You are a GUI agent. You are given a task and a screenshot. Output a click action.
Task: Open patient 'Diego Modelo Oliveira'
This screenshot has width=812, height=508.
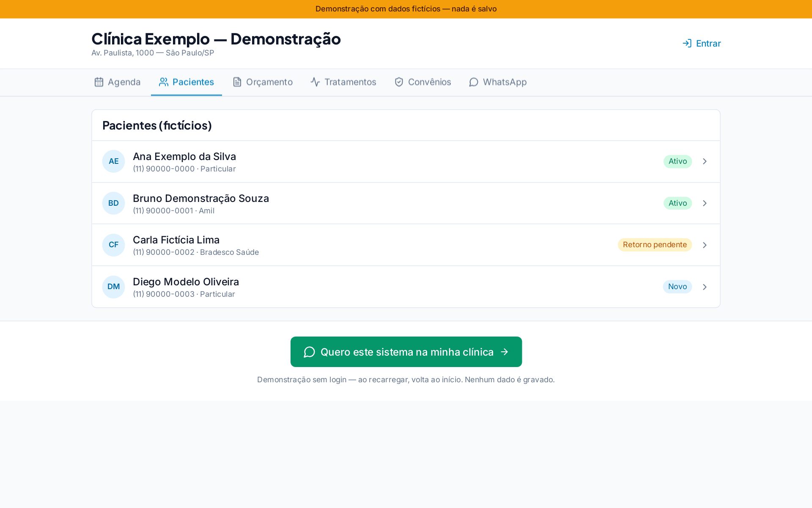(406, 287)
